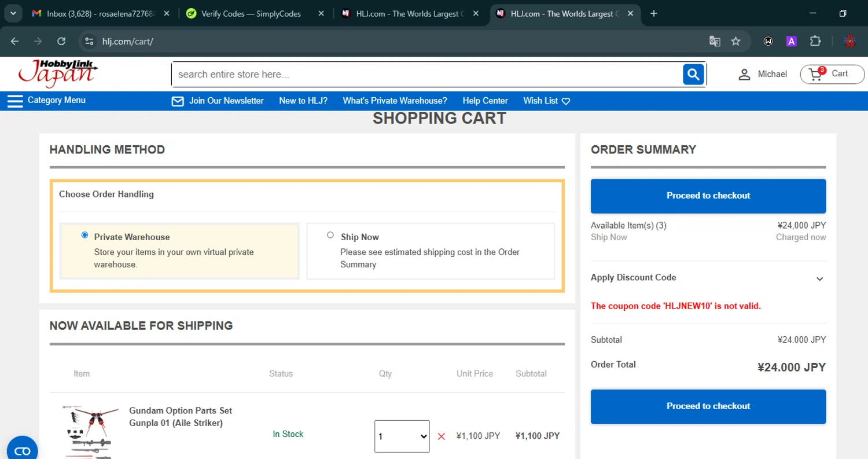View site information icon in address bar
The image size is (868, 459).
89,41
